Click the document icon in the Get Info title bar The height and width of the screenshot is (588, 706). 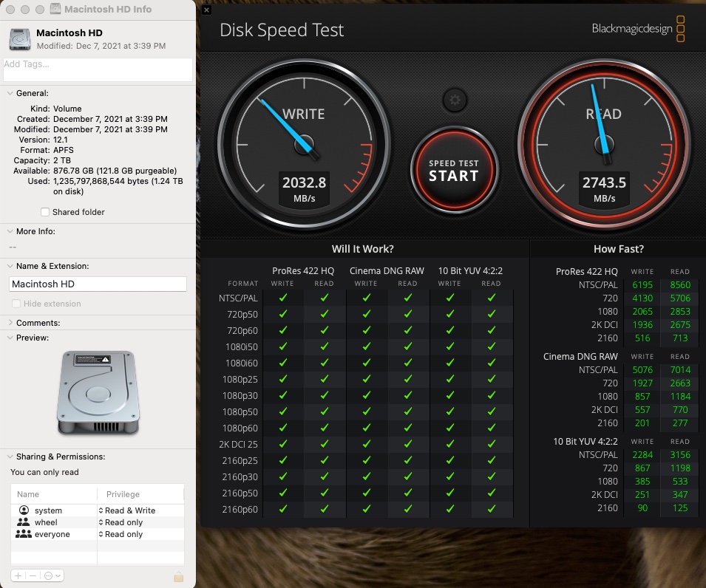pyautogui.click(x=54, y=9)
